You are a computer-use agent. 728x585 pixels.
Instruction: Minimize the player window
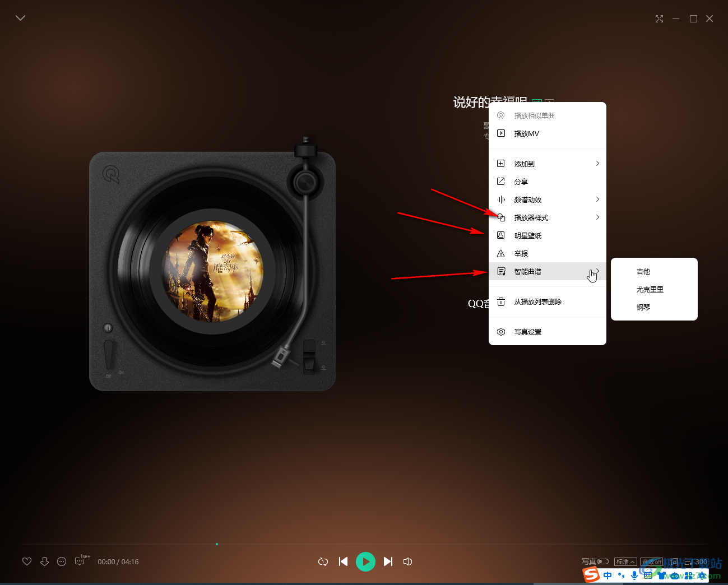pos(676,18)
